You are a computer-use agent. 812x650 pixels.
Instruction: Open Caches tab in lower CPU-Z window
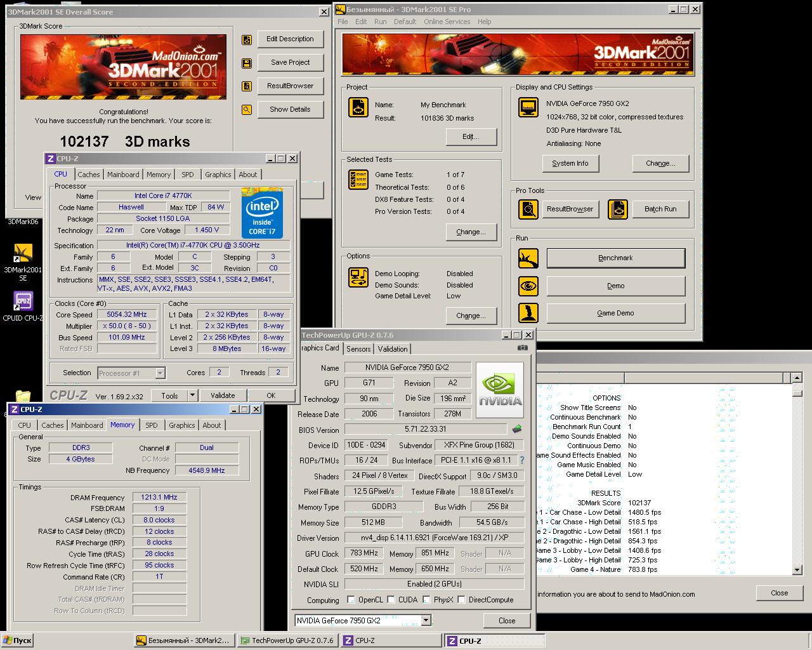tap(52, 425)
